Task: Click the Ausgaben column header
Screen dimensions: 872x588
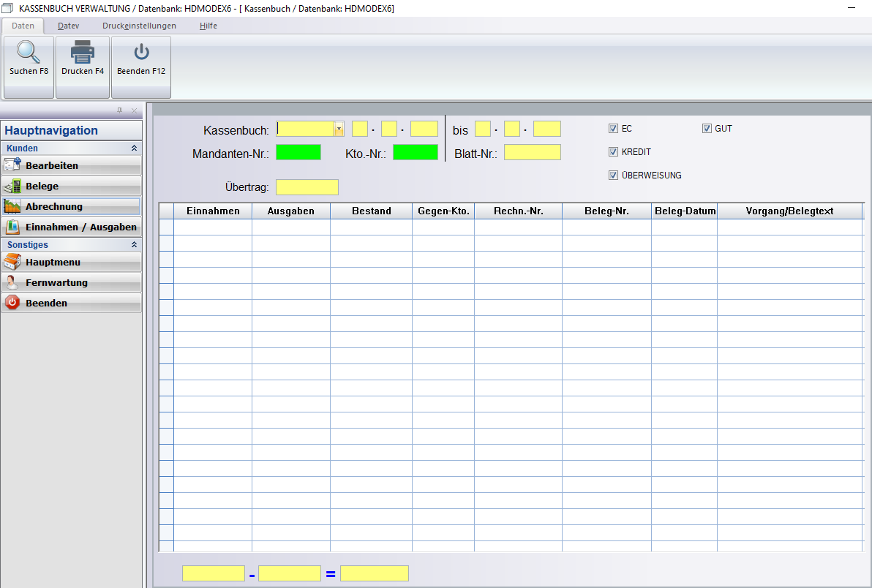Action: [x=291, y=211]
